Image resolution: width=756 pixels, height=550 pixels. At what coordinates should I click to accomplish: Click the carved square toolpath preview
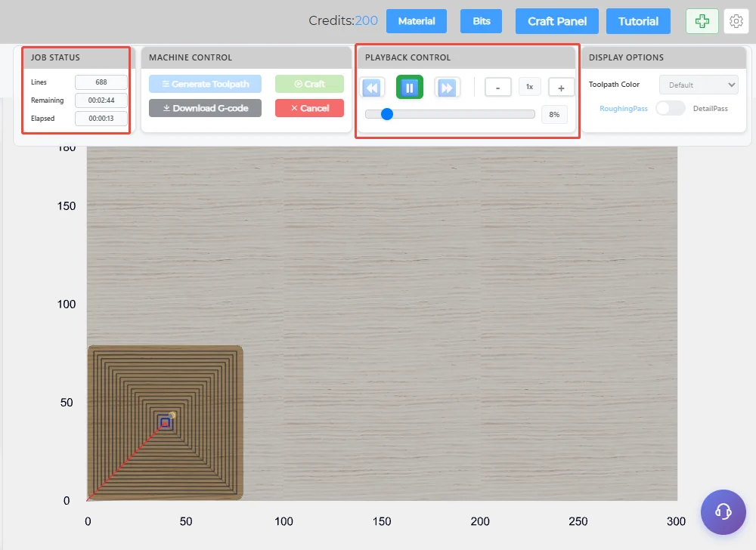pos(166,422)
